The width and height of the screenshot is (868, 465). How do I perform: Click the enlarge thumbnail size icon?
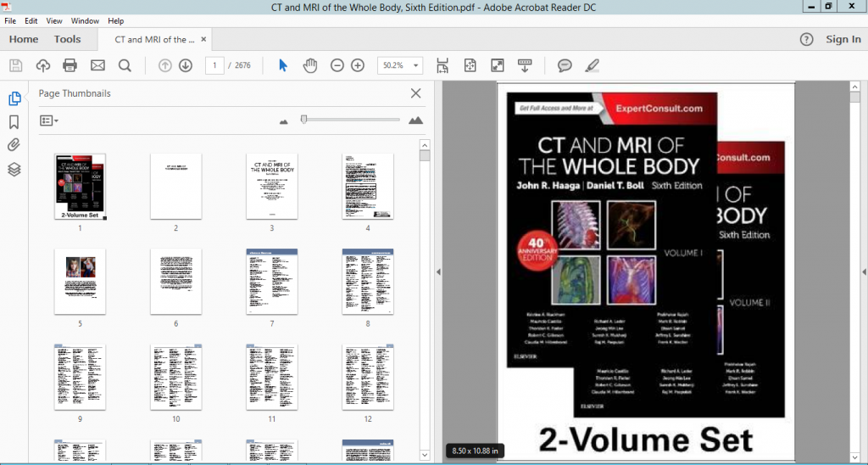click(x=415, y=120)
